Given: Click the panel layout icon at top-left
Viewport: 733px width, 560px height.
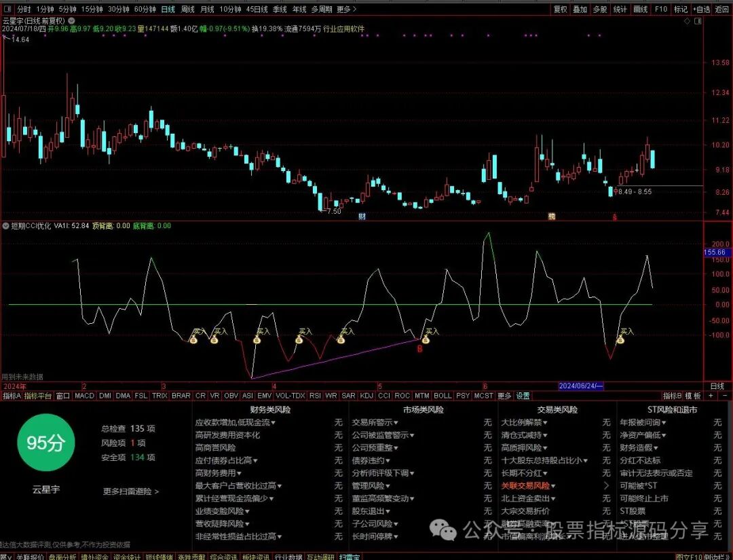Looking at the screenshot, I should point(8,10).
